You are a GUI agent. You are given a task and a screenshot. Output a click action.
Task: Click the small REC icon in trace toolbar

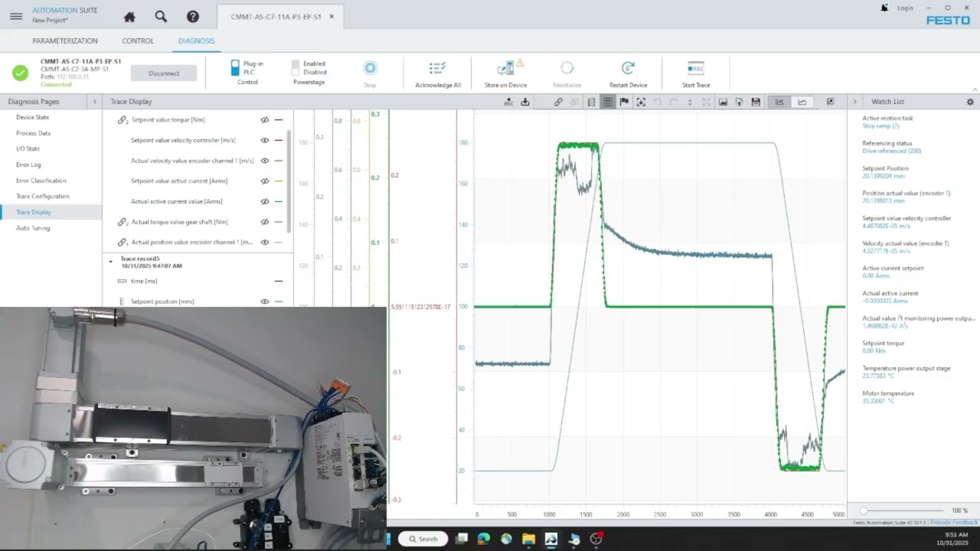[x=509, y=102]
